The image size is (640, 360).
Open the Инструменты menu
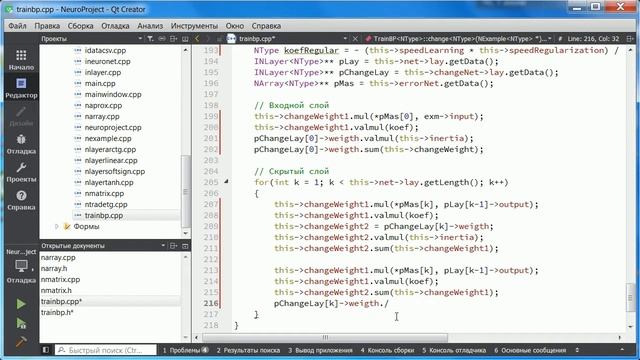click(x=194, y=26)
